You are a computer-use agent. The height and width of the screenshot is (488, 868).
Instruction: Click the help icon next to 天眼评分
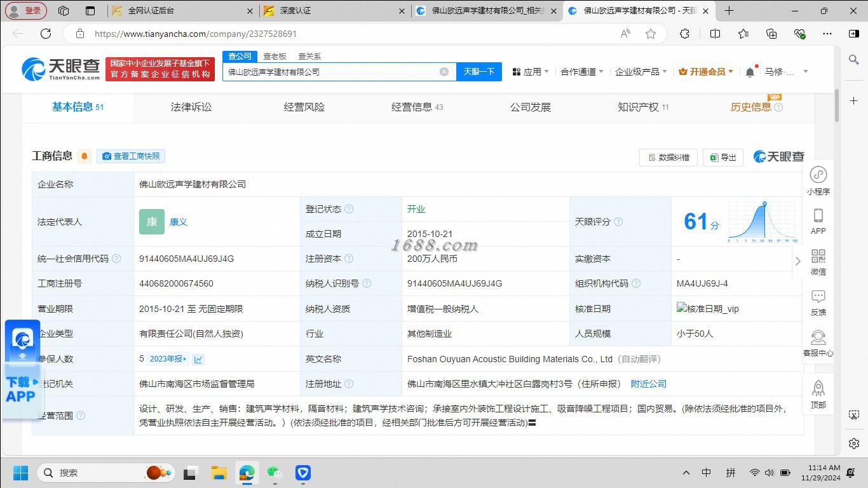pyautogui.click(x=618, y=222)
